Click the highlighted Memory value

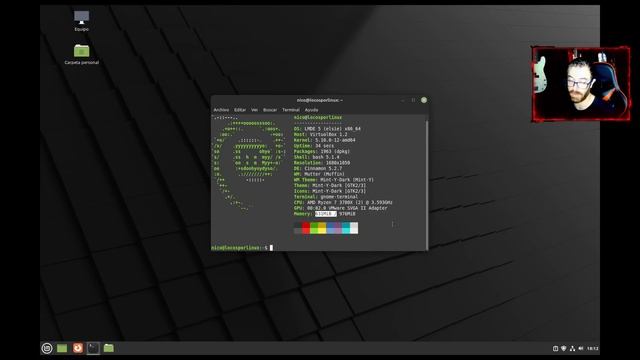click(326, 214)
